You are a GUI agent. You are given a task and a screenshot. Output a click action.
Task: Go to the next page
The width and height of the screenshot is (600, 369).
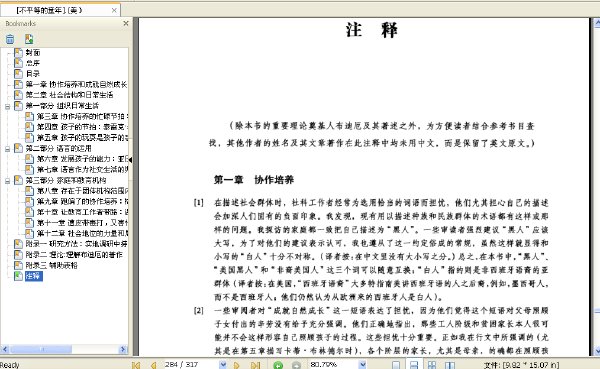point(237,365)
